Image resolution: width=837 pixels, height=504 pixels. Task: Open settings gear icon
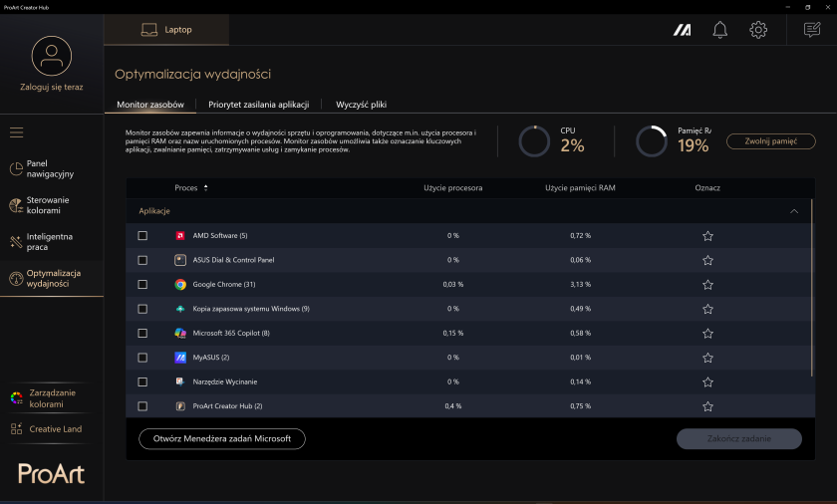point(758,30)
